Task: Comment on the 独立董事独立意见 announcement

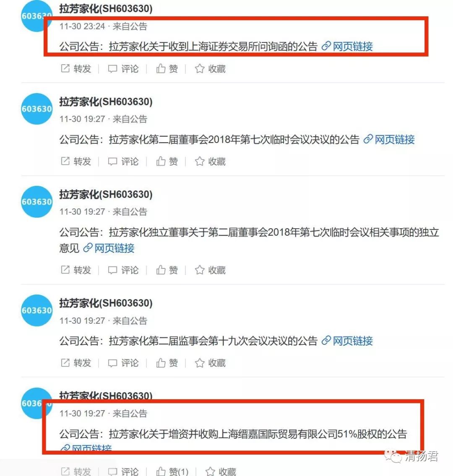Action: click(x=123, y=270)
